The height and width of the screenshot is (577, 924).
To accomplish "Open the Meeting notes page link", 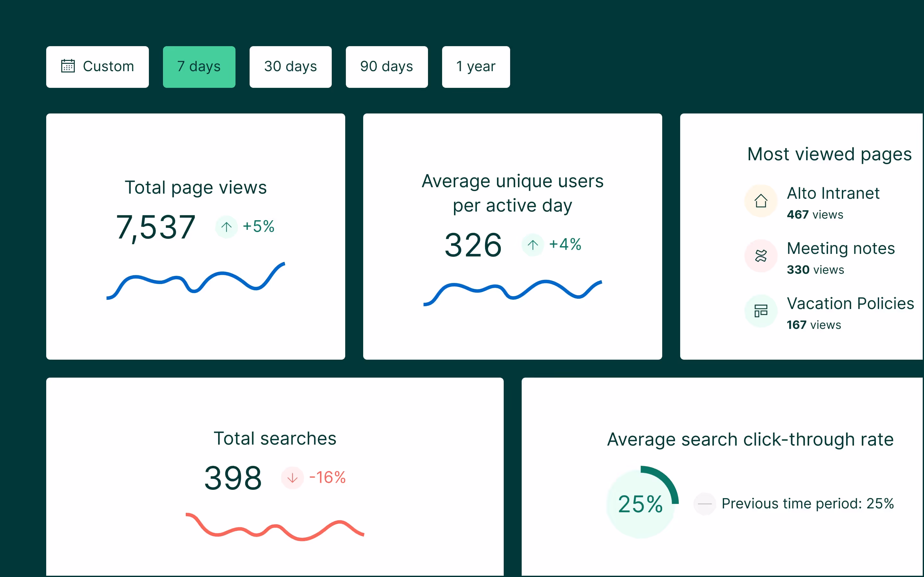I will (x=840, y=248).
